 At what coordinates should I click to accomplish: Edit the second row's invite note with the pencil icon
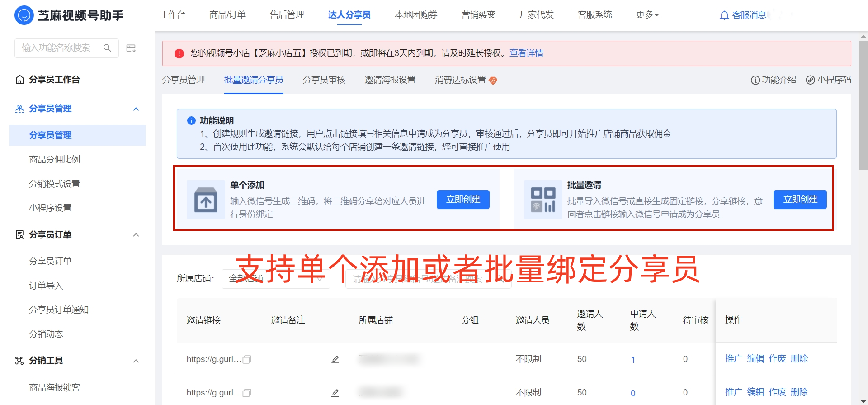click(x=335, y=393)
